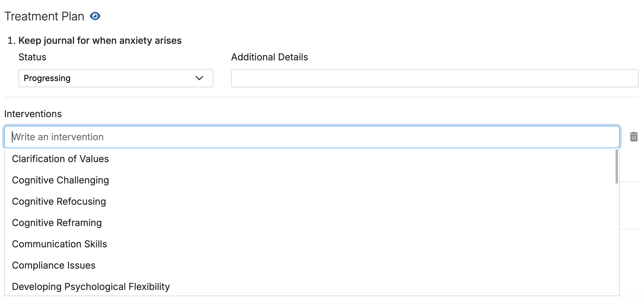Image resolution: width=644 pixels, height=300 pixels.
Task: Open the Status dropdown showing Progressing
Action: (x=116, y=78)
